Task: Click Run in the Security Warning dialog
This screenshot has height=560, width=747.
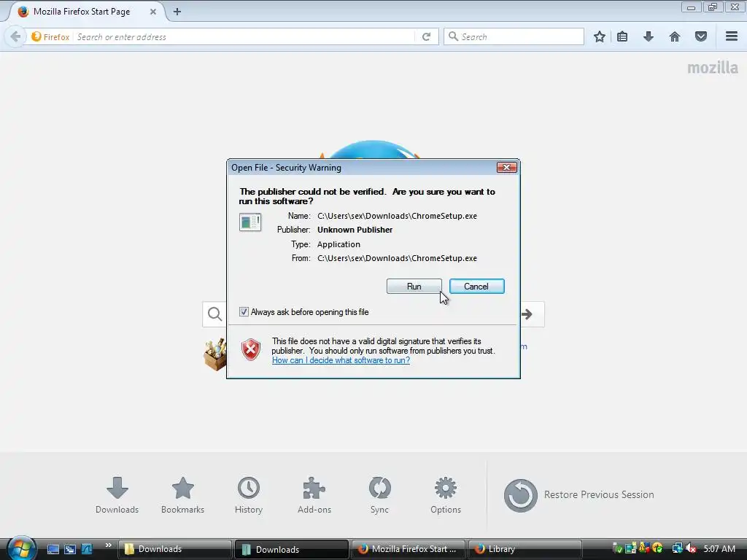Action: pyautogui.click(x=414, y=286)
